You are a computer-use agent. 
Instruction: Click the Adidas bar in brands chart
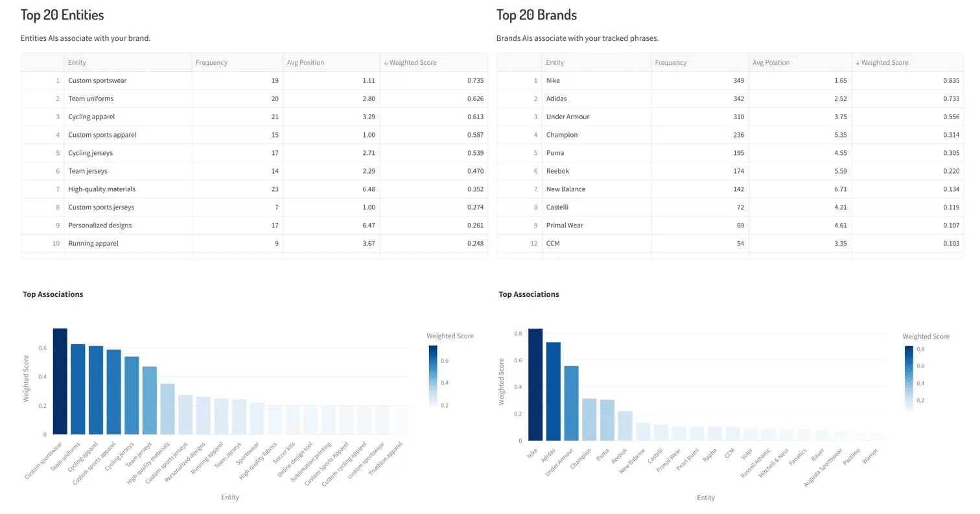554,391
